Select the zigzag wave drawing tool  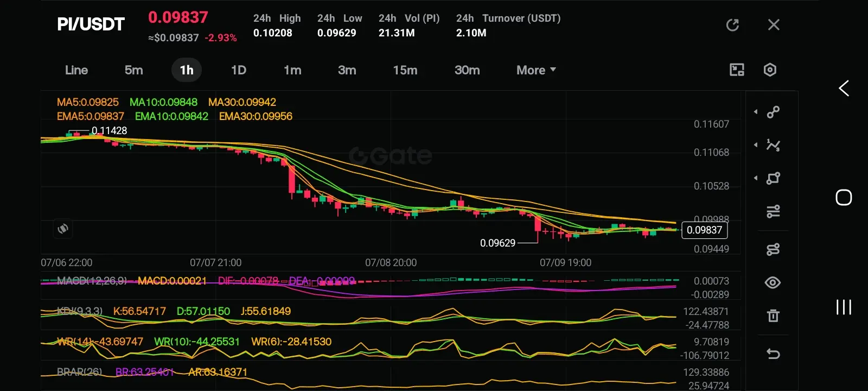(773, 145)
